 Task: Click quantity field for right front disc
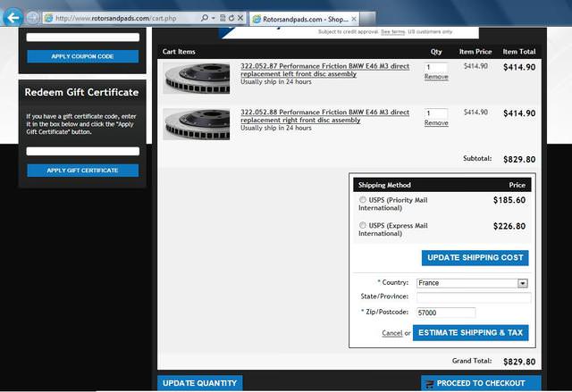pos(436,113)
